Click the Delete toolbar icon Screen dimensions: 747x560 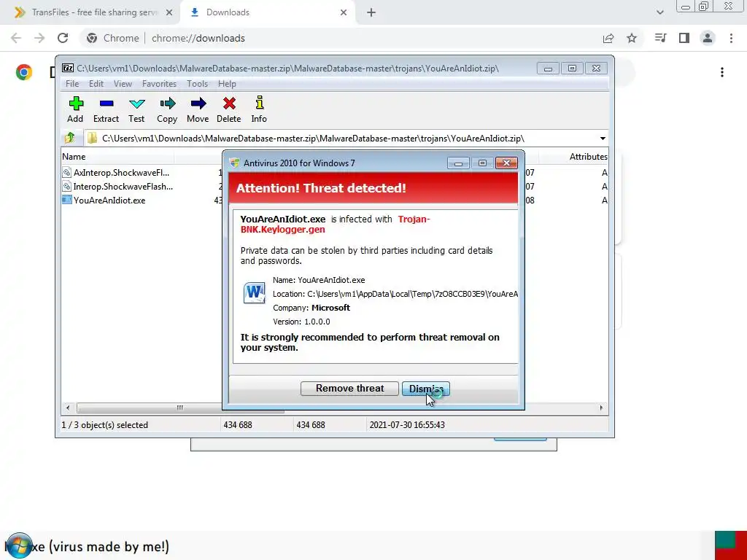click(228, 109)
